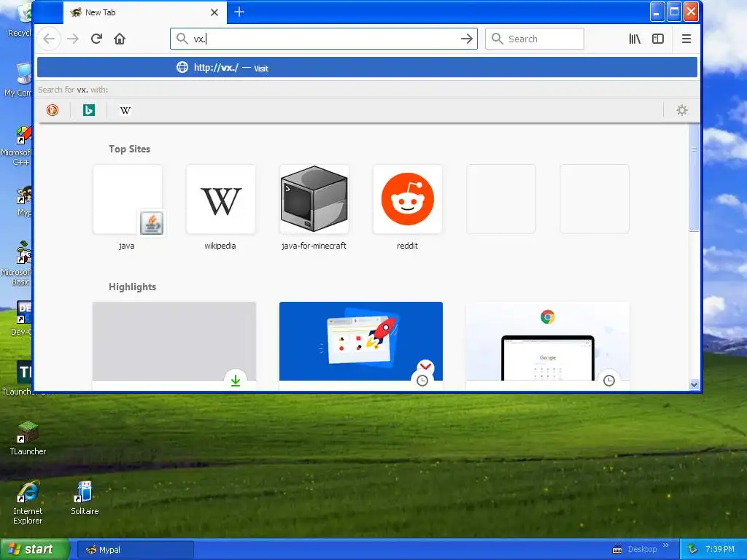Select the Microsoft Visual Basic desktop shortcut
This screenshot has width=747, height=560.
click(x=18, y=263)
